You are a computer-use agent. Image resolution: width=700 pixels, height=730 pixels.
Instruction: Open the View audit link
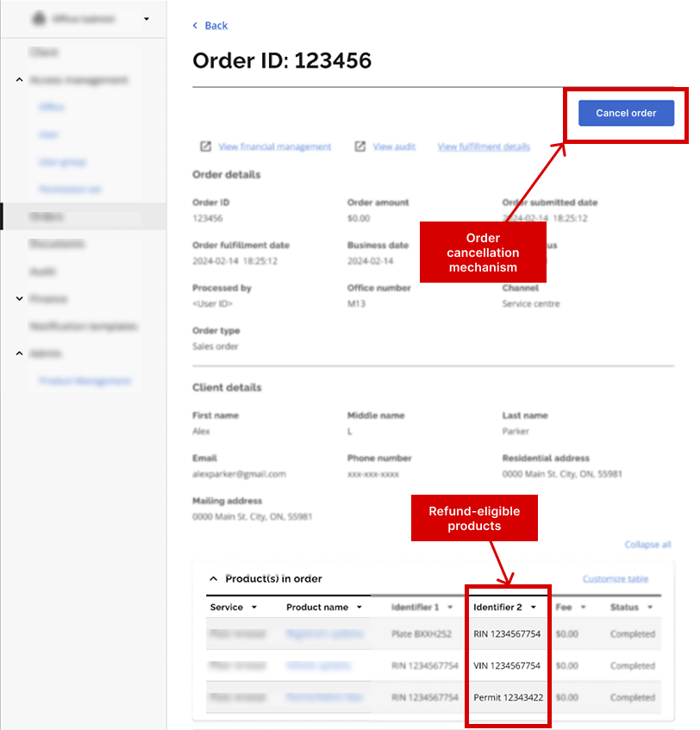[394, 147]
